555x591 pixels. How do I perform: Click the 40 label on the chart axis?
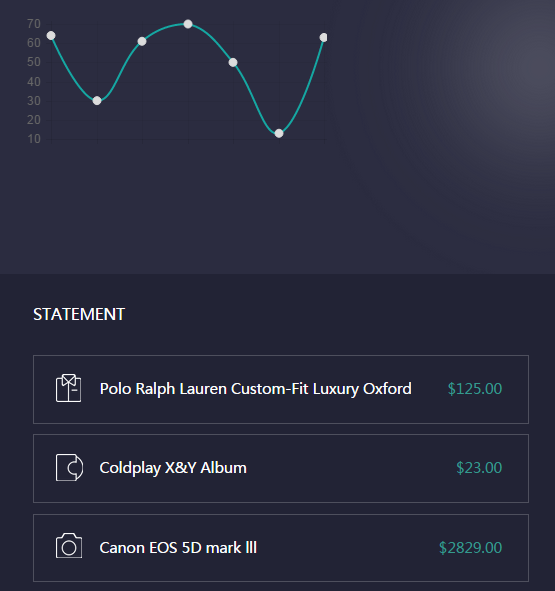tap(34, 82)
